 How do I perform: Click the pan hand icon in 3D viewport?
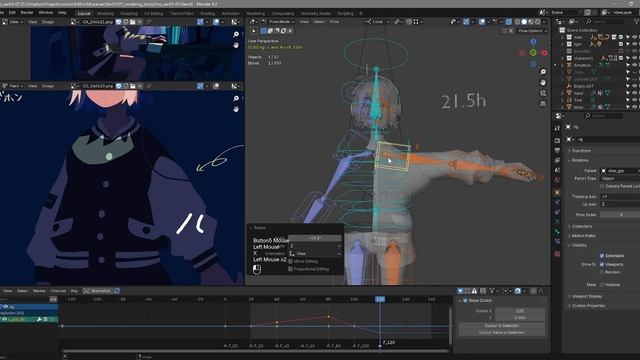(x=543, y=82)
